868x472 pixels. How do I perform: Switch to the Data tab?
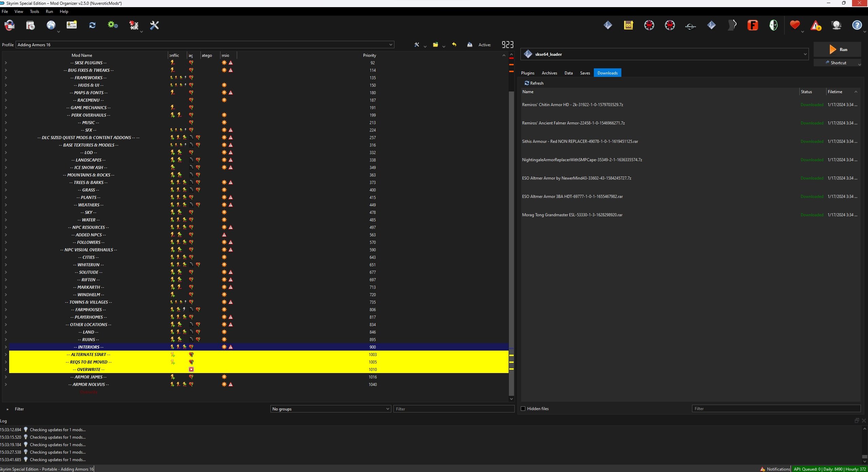click(x=568, y=73)
